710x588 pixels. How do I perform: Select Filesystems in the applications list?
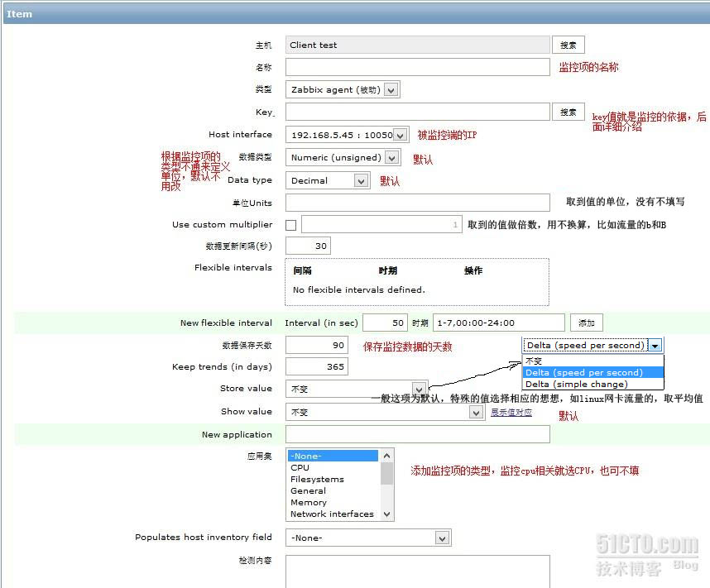pos(333,479)
